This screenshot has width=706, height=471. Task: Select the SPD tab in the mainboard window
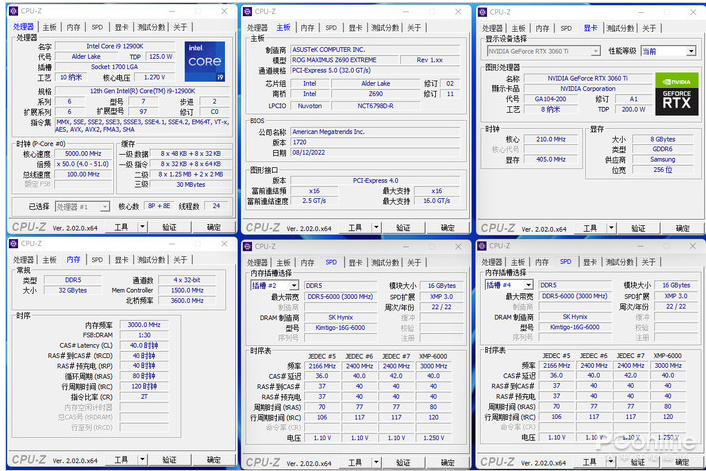click(331, 28)
